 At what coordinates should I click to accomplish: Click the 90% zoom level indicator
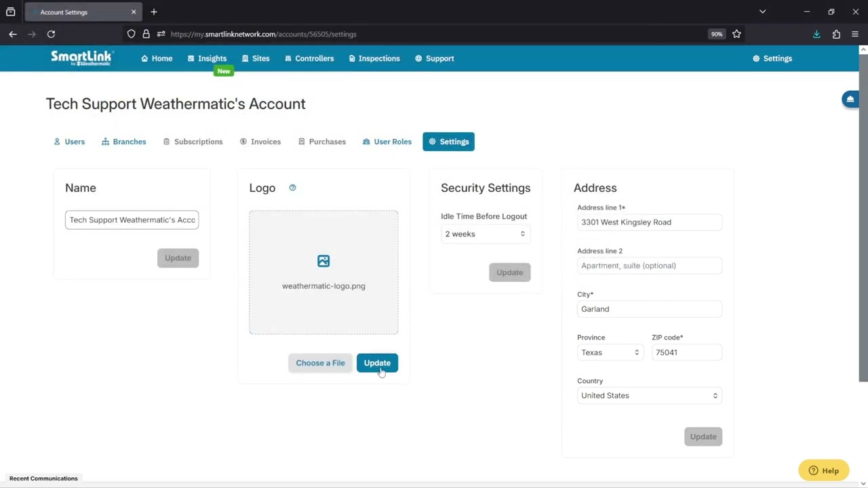717,34
